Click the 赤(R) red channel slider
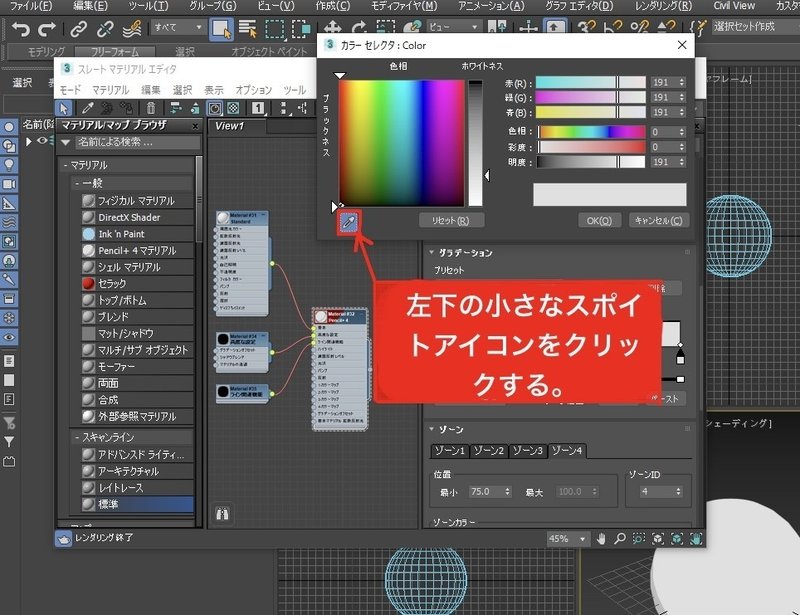The image size is (800, 615). 590,83
